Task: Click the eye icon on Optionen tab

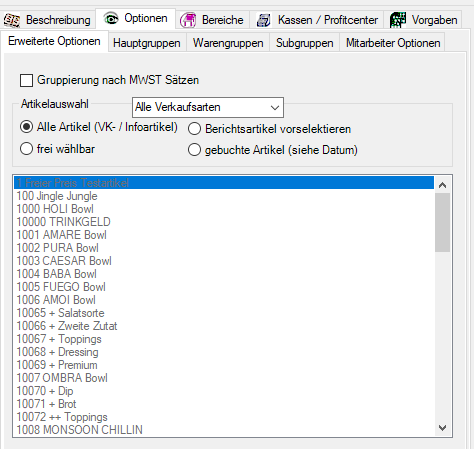Action: click(x=111, y=18)
